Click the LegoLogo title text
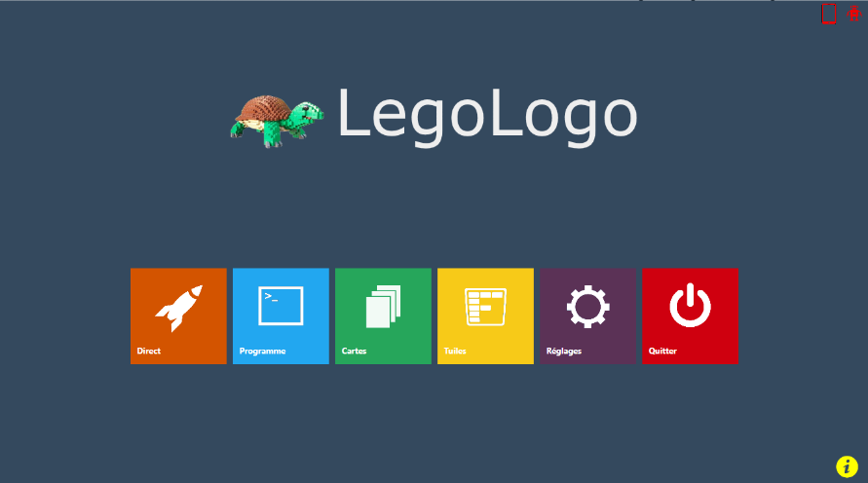868x483 pixels. pos(487,116)
